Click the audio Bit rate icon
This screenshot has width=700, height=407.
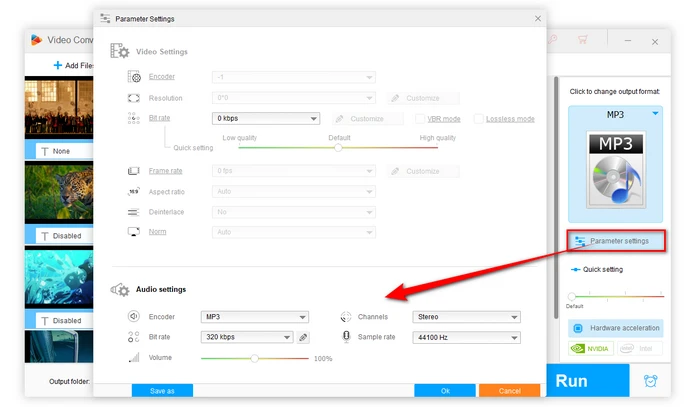click(x=133, y=337)
